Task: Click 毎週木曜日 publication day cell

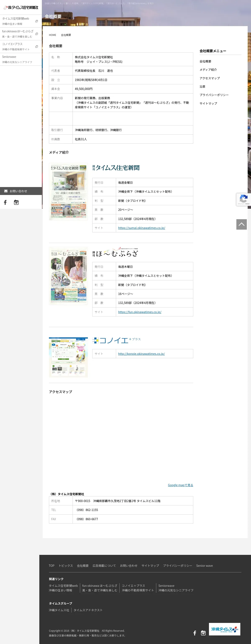Action: pyautogui.click(x=154, y=267)
